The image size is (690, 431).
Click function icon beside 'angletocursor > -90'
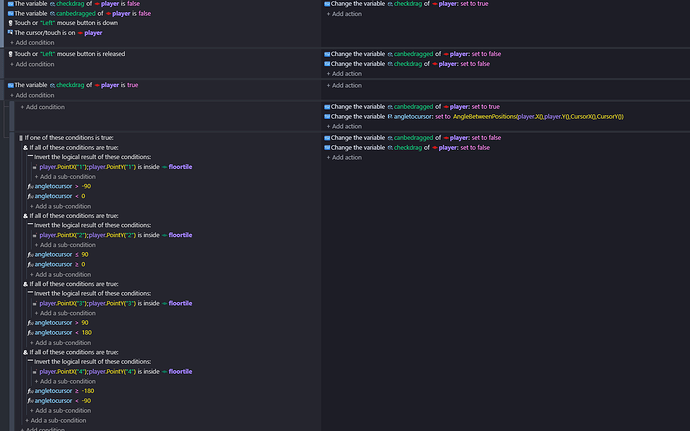point(30,186)
